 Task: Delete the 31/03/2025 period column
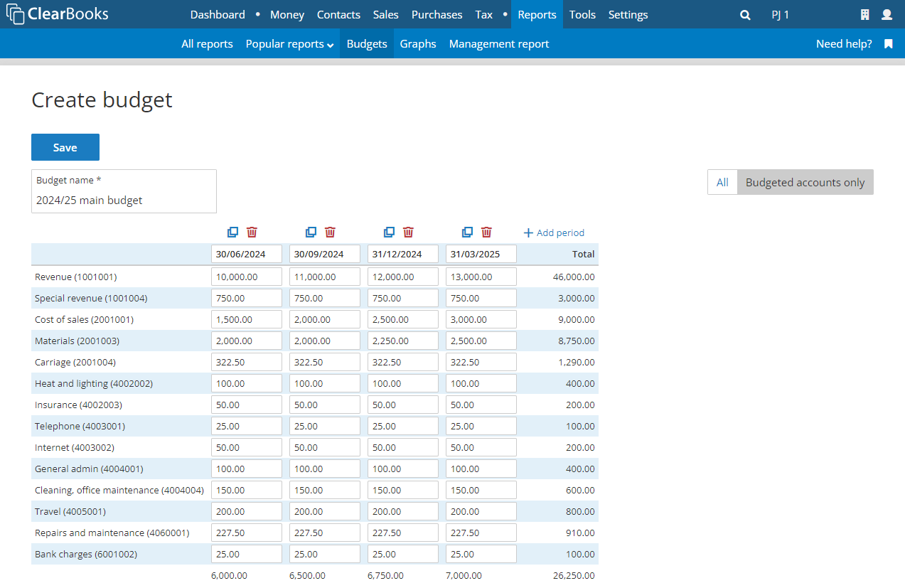click(486, 232)
